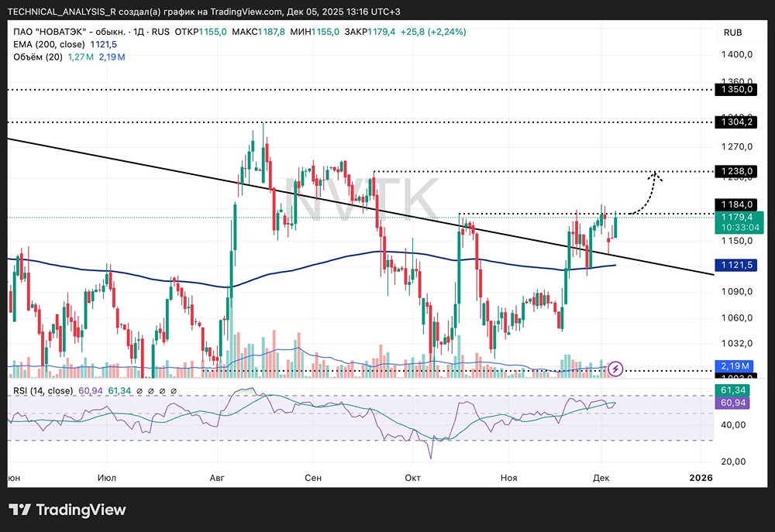775x532 pixels.
Task: Click the 1400,0 price scale label
Action: 736,54
